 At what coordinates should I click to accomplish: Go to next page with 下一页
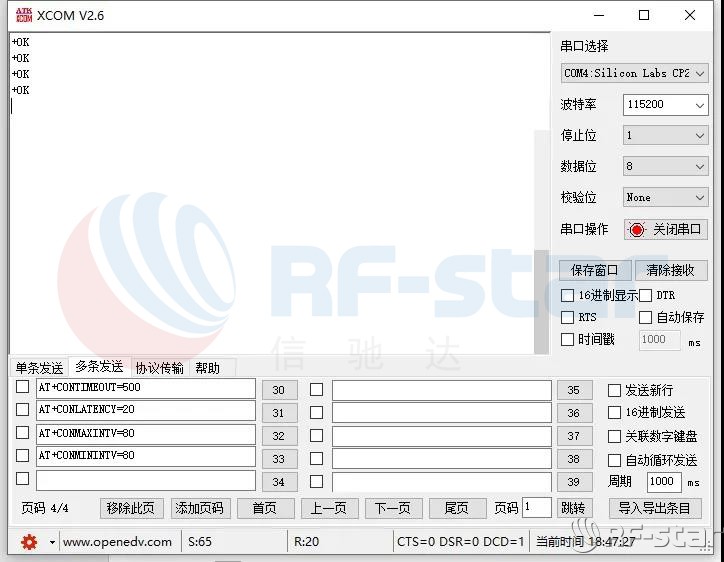393,508
